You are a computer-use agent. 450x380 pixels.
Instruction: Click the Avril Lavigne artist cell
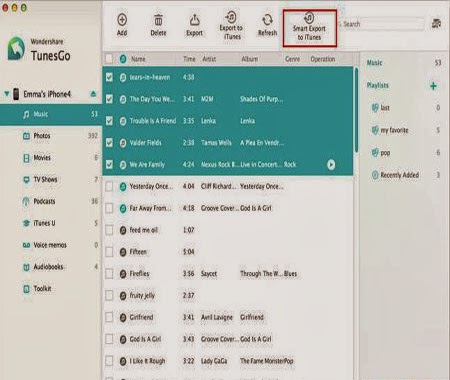[x=217, y=317]
